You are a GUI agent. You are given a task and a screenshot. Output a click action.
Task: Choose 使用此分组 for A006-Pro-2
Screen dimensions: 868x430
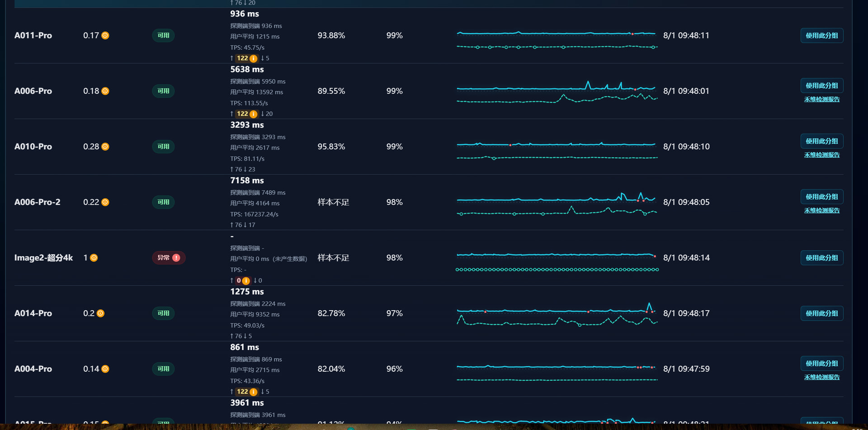point(821,197)
